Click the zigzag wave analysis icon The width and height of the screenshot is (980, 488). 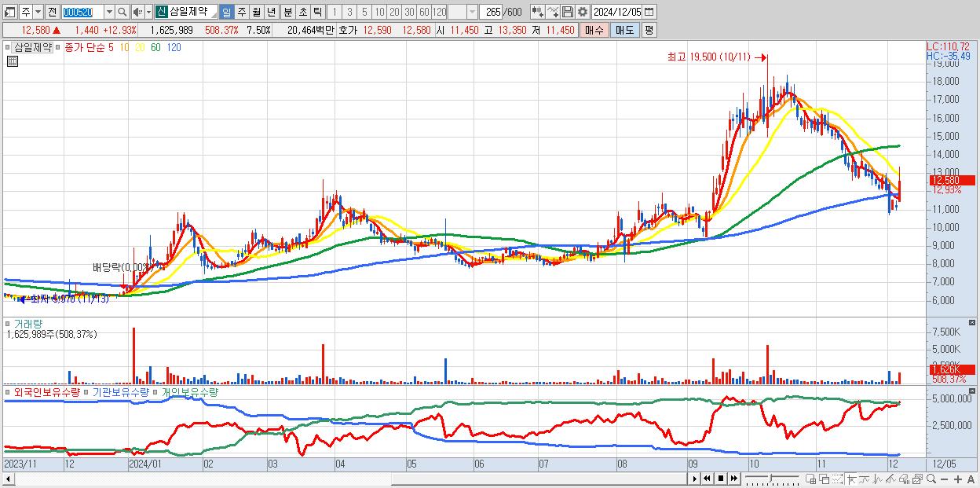tap(877, 479)
